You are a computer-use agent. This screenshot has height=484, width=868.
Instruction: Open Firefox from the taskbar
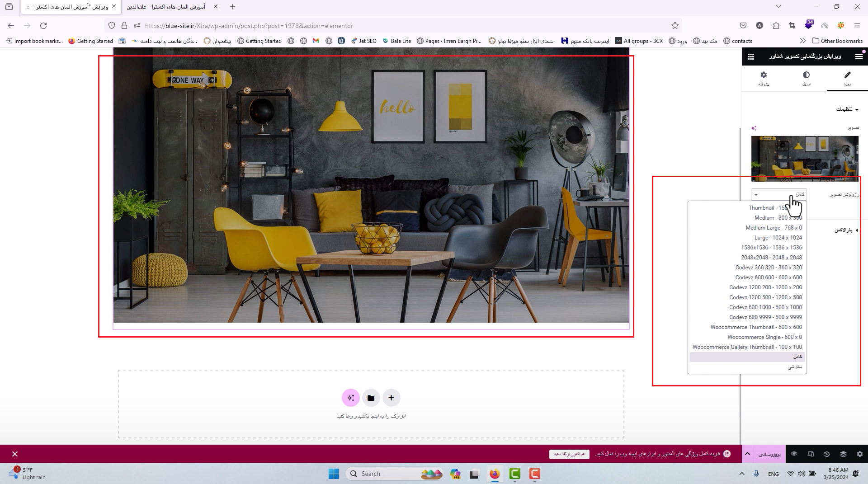pyautogui.click(x=495, y=474)
